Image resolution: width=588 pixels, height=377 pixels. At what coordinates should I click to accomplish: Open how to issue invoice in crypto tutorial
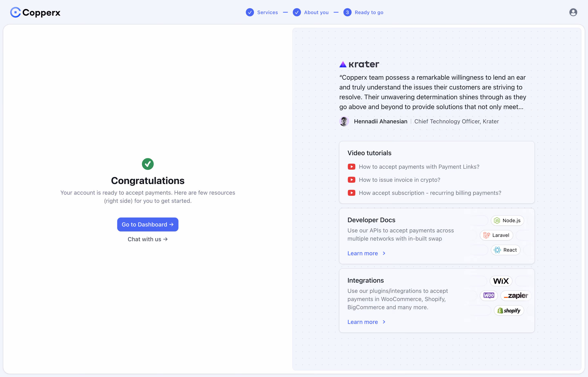(399, 180)
